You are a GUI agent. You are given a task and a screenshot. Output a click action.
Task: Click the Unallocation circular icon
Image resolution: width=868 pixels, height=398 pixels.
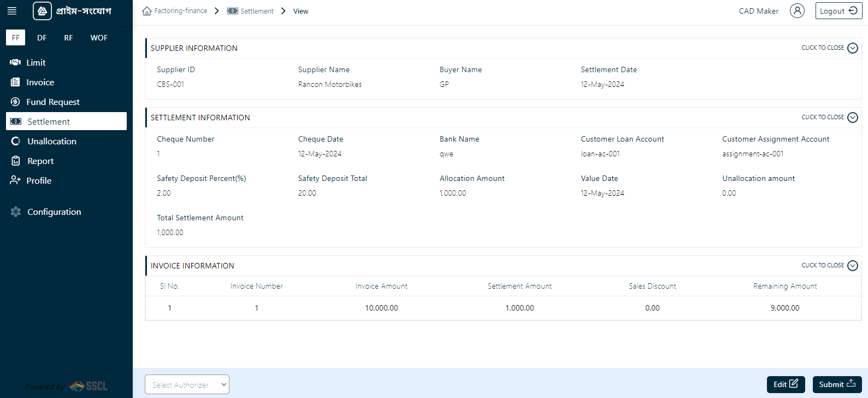tap(16, 141)
